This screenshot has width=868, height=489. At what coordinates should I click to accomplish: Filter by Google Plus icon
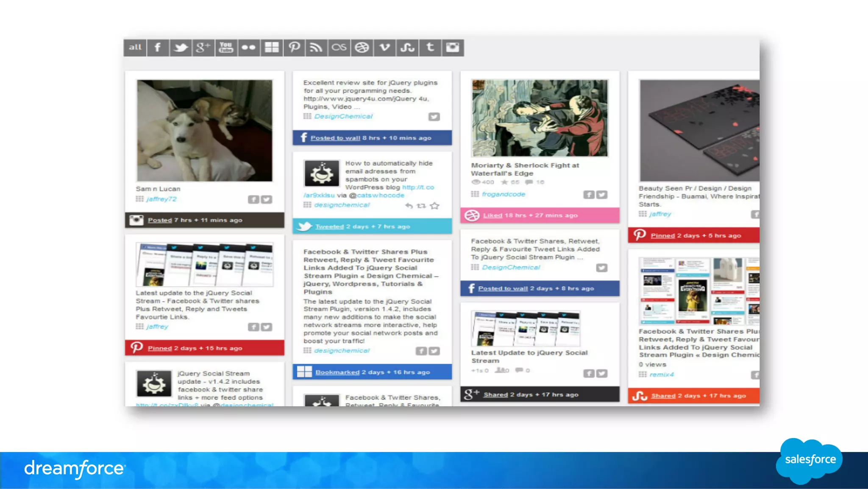click(x=203, y=48)
